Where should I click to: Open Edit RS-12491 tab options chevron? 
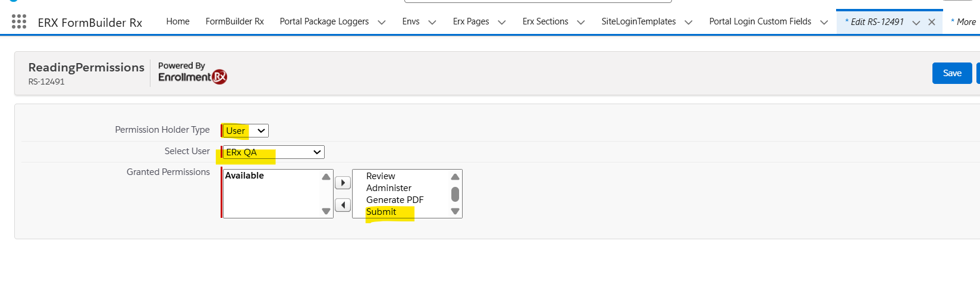(916, 22)
